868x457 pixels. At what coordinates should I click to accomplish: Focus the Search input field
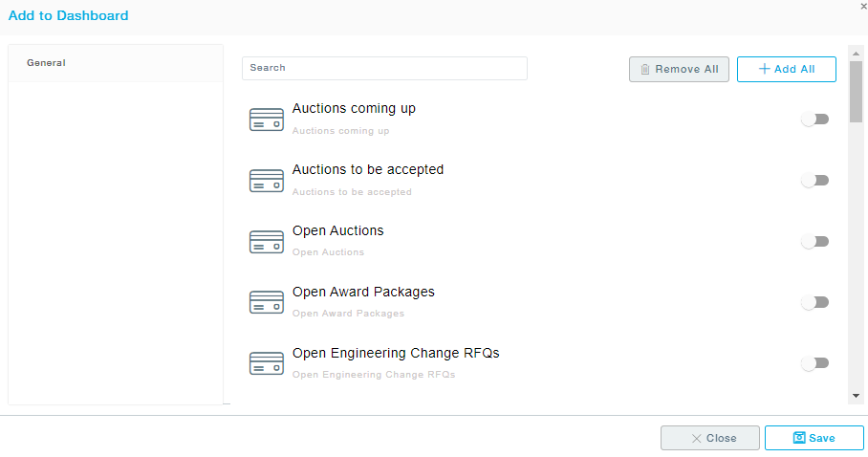point(384,68)
